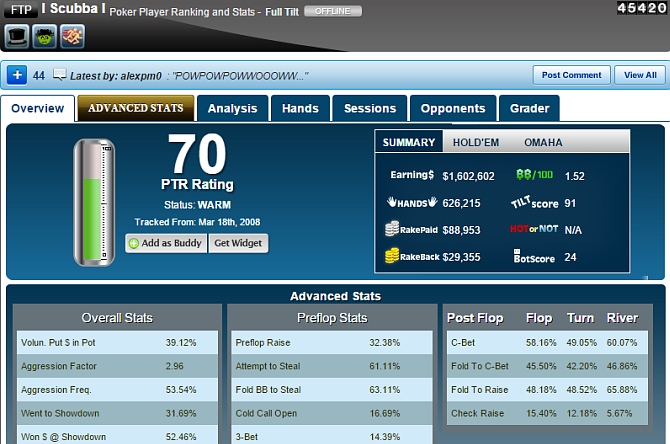
Task: Click the River column header
Action: pos(622,318)
